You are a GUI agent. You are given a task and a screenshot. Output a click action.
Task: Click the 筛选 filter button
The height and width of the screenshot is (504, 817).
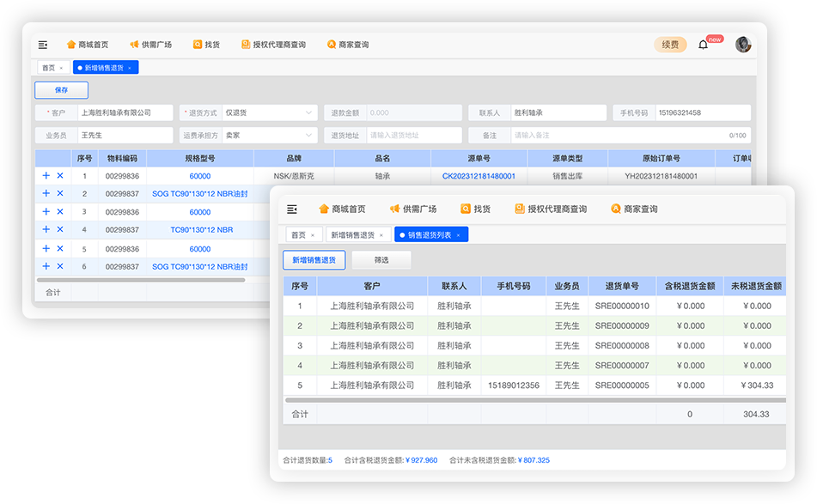point(381,260)
